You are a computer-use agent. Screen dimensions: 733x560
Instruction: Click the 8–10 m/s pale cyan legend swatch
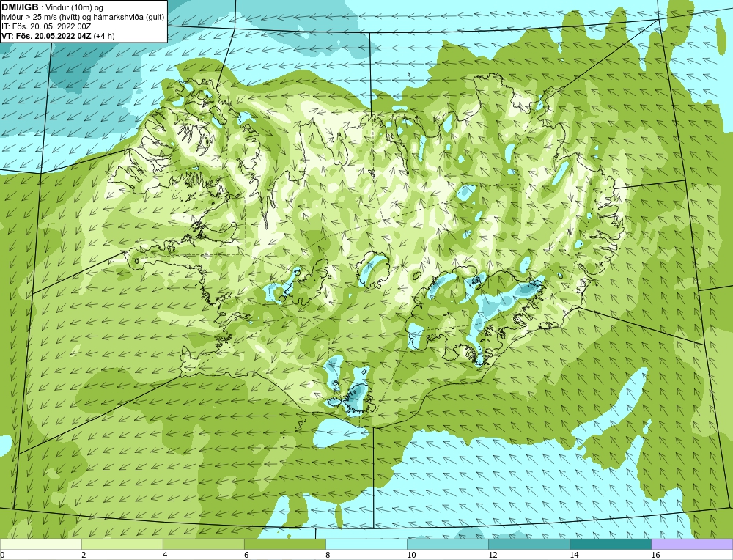click(366, 544)
